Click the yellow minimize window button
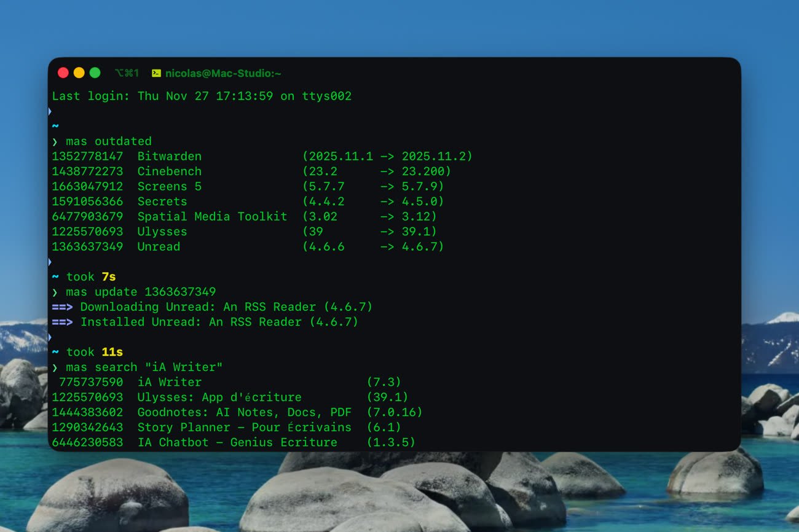Image resolution: width=799 pixels, height=532 pixels. pyautogui.click(x=79, y=73)
